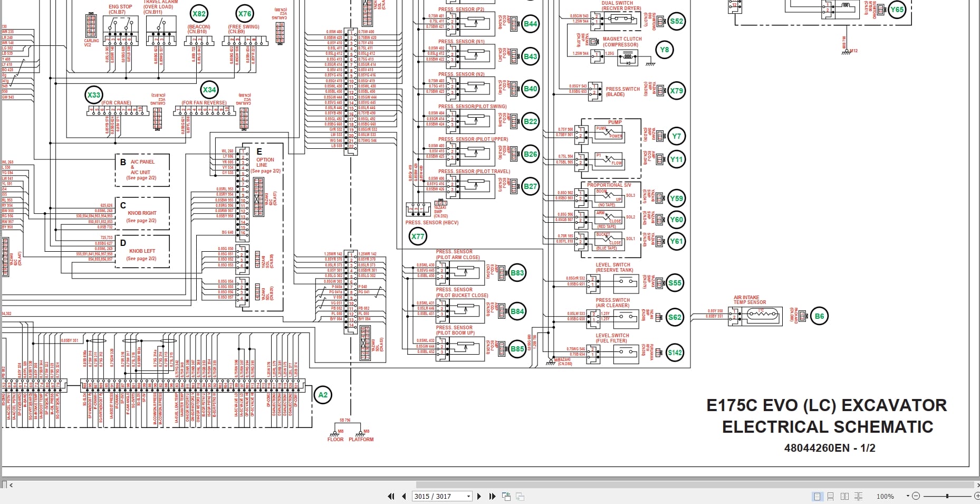
Task: Click the 48044260EN - 1/2 document number
Action: tap(830, 448)
